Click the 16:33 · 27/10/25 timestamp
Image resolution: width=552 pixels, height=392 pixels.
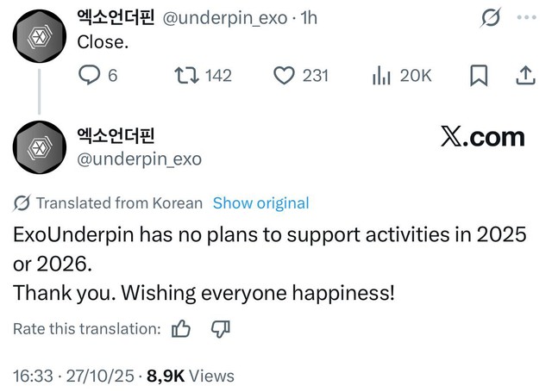click(x=73, y=376)
